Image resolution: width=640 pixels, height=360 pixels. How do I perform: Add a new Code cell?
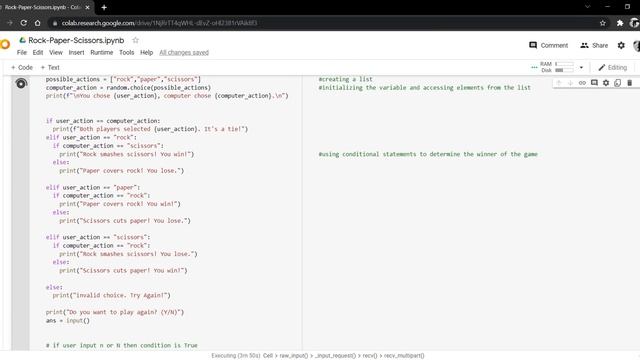[22, 67]
